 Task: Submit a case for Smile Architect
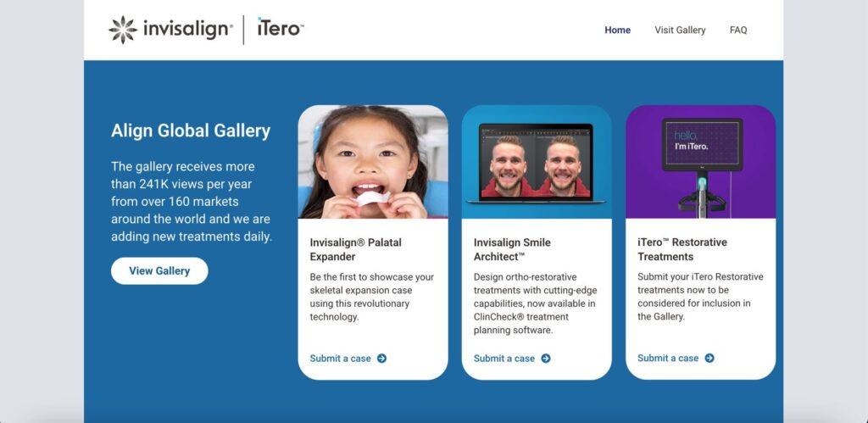coord(504,359)
